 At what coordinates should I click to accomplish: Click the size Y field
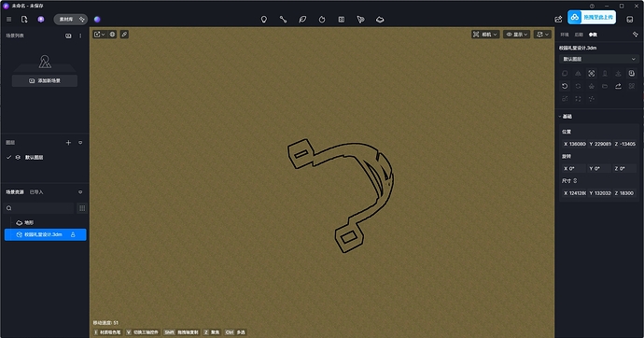(599, 193)
